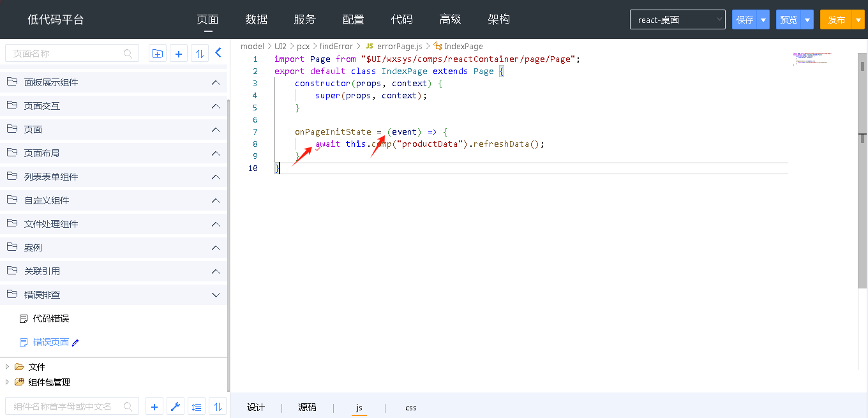Open the 代码错误 page
Image resolution: width=868 pixels, height=418 pixels.
[x=50, y=318]
